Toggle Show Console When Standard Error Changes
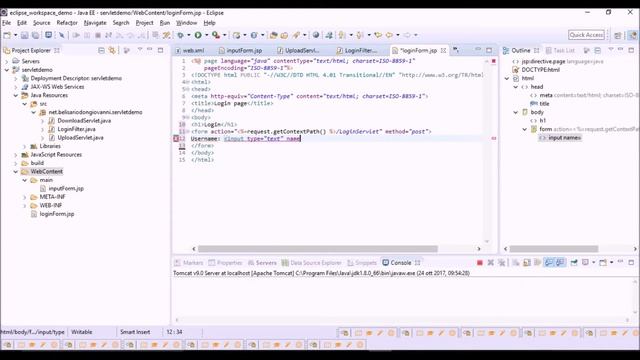The width and height of the screenshot is (640, 360). pos(560,262)
